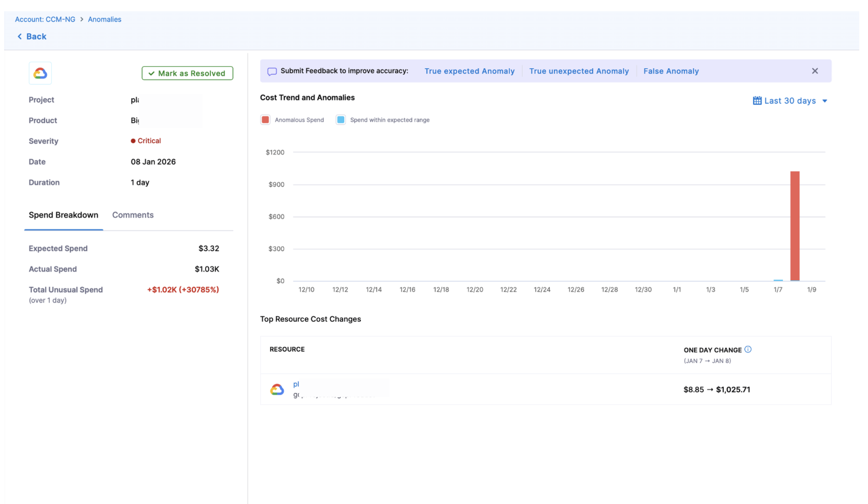Click the info icon beside One Day Change
868x504 pixels.
click(748, 350)
